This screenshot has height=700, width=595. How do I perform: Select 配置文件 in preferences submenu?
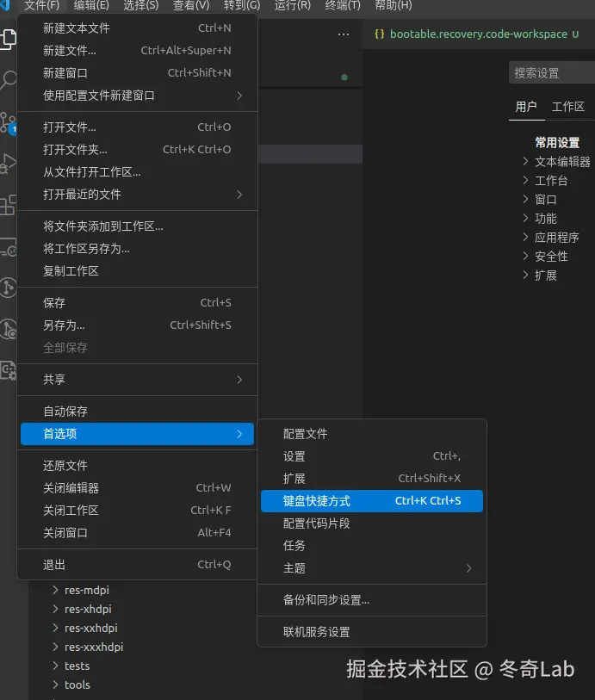(372, 434)
